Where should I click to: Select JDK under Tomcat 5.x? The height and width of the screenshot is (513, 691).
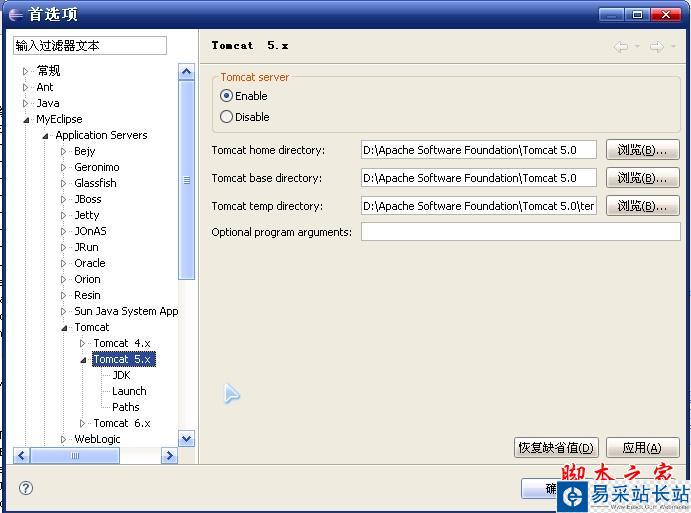[121, 375]
